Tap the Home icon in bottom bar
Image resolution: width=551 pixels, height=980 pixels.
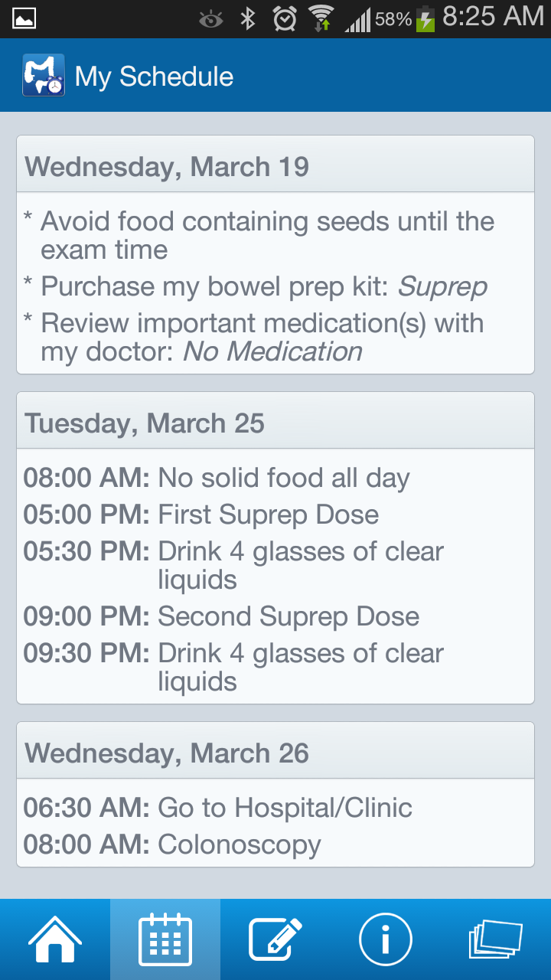click(55, 939)
